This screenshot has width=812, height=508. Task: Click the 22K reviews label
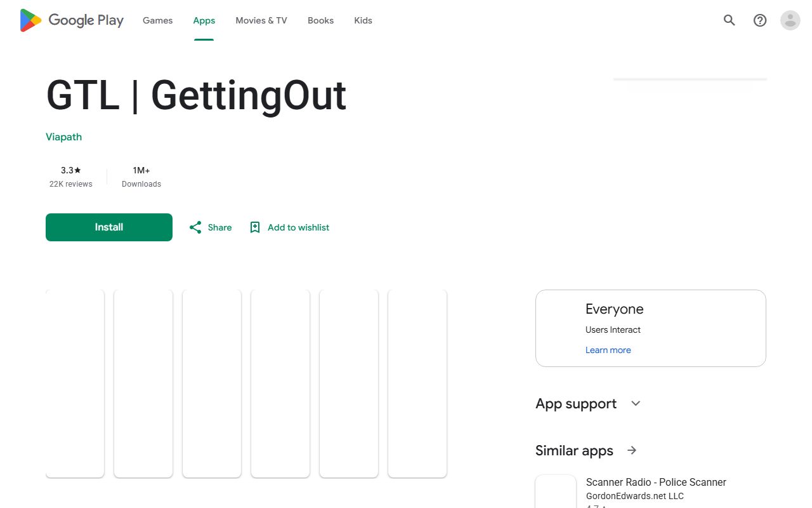pyautogui.click(x=71, y=184)
